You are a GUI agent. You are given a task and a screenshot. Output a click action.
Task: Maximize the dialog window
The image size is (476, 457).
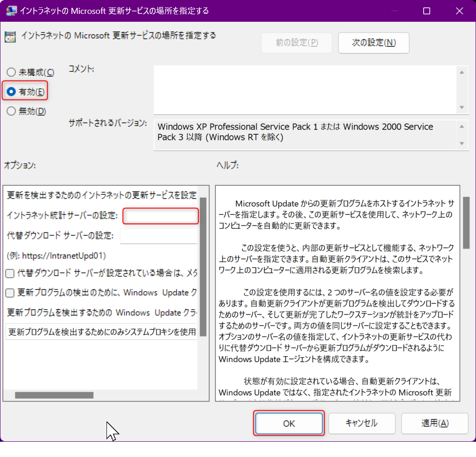pyautogui.click(x=426, y=11)
